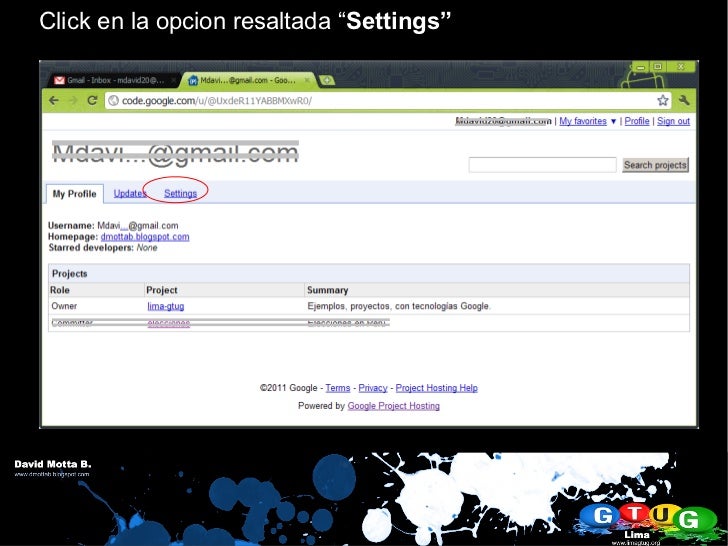Switch to the Gmail Inbox tab

click(x=114, y=80)
